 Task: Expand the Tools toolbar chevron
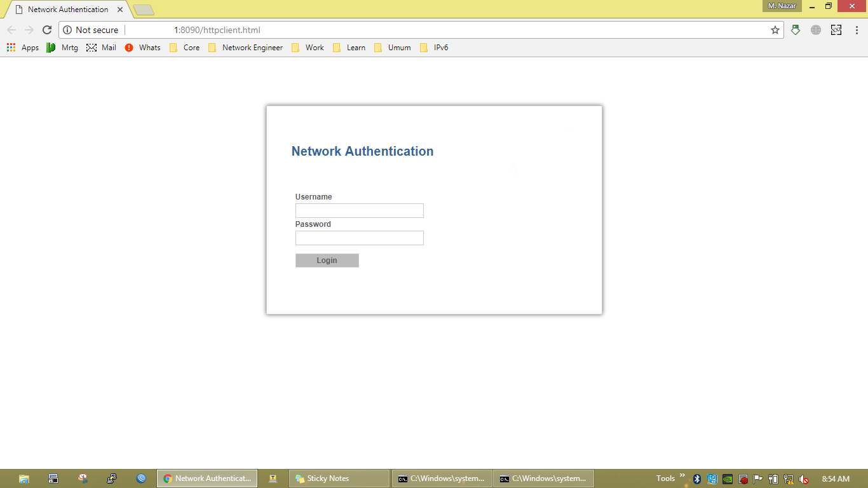(682, 475)
